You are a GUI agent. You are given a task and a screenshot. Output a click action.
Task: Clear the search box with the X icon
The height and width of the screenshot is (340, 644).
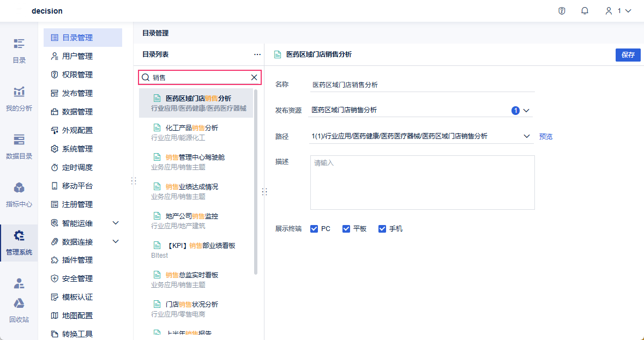pyautogui.click(x=254, y=77)
